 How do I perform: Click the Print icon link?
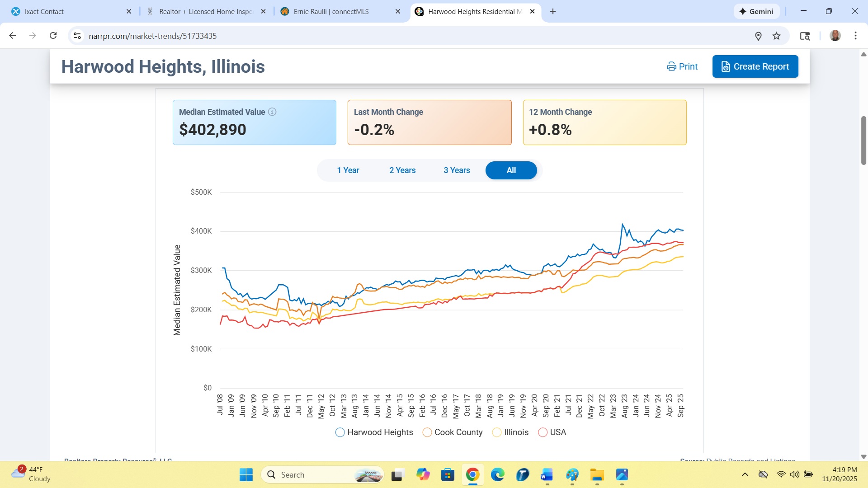(682, 66)
